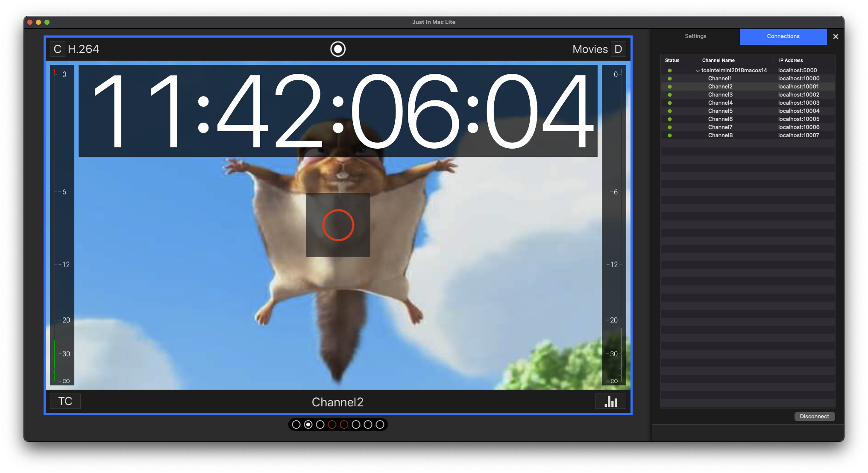Click the green status dot for Channel8
The image size is (868, 473).
point(670,135)
